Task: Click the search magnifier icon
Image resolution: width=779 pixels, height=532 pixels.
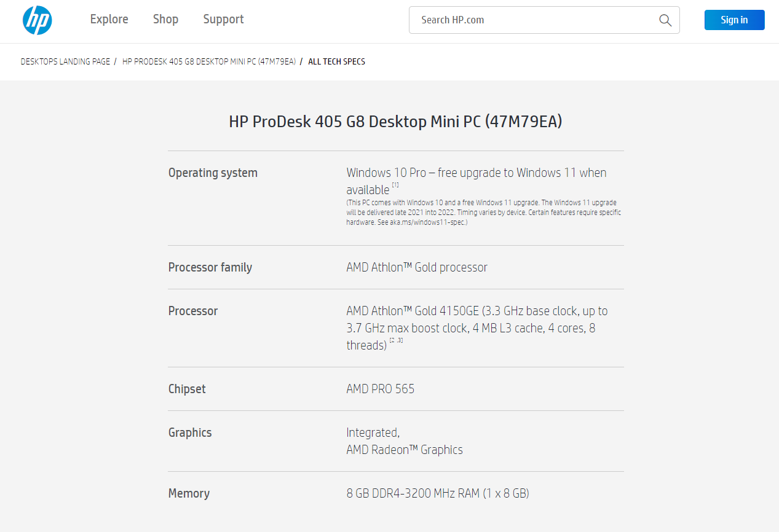Action: 665,20
